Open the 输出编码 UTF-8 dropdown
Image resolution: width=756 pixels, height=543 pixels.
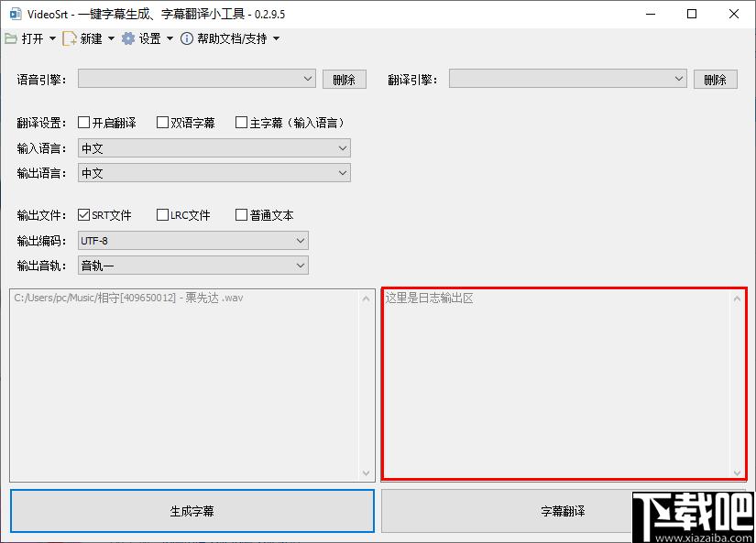point(192,241)
